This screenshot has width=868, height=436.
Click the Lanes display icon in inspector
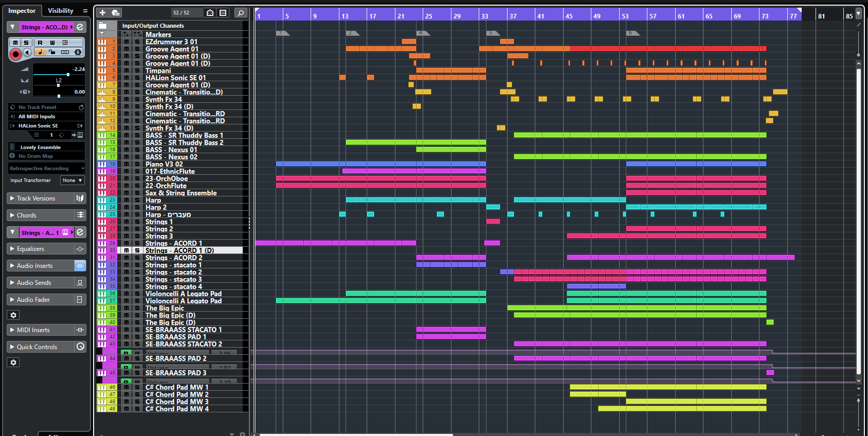coord(65,52)
